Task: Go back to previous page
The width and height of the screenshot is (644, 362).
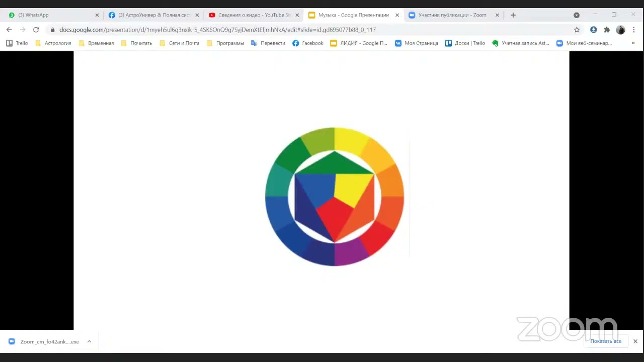Action: pyautogui.click(x=9, y=30)
